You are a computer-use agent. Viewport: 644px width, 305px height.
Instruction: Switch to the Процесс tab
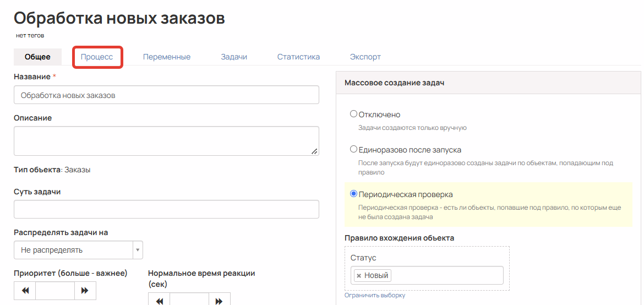(x=96, y=57)
